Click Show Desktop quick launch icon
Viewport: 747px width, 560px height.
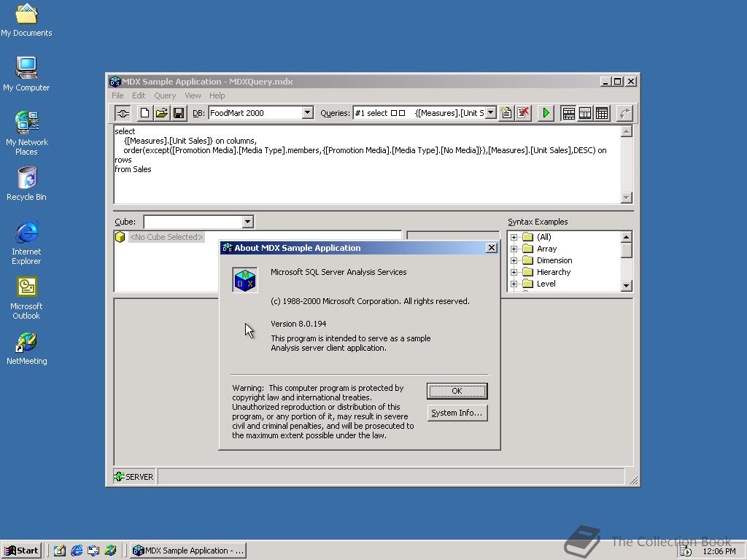tap(59, 551)
